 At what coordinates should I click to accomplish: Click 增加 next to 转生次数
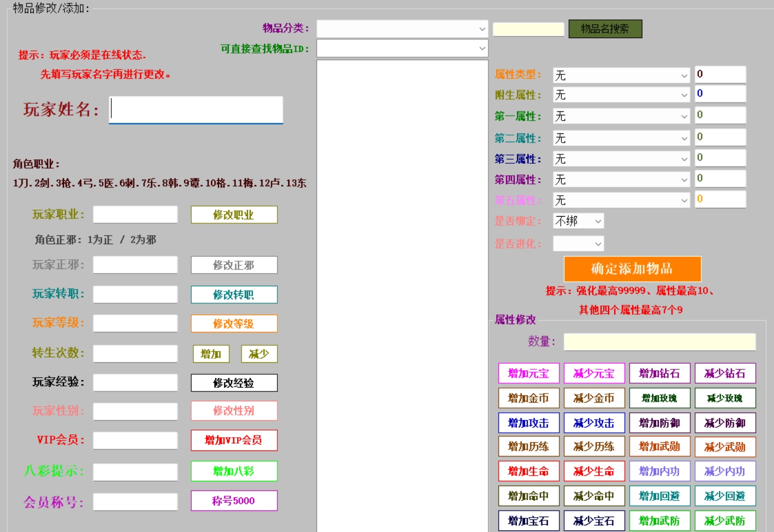coord(212,354)
